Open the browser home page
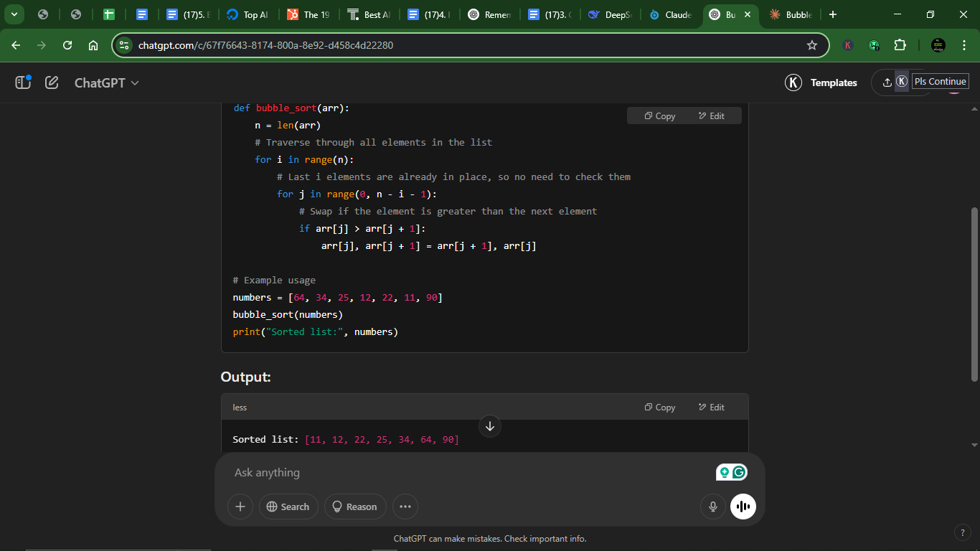Viewport: 980px width, 551px height. 93,45
